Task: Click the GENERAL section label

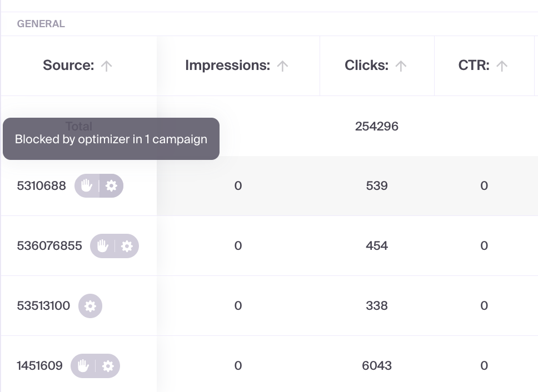Action: (41, 24)
